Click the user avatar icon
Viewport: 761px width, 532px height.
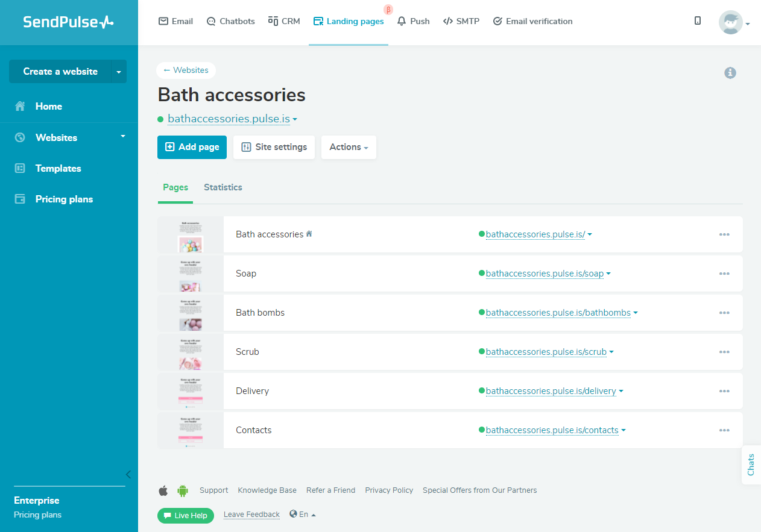pos(731,23)
